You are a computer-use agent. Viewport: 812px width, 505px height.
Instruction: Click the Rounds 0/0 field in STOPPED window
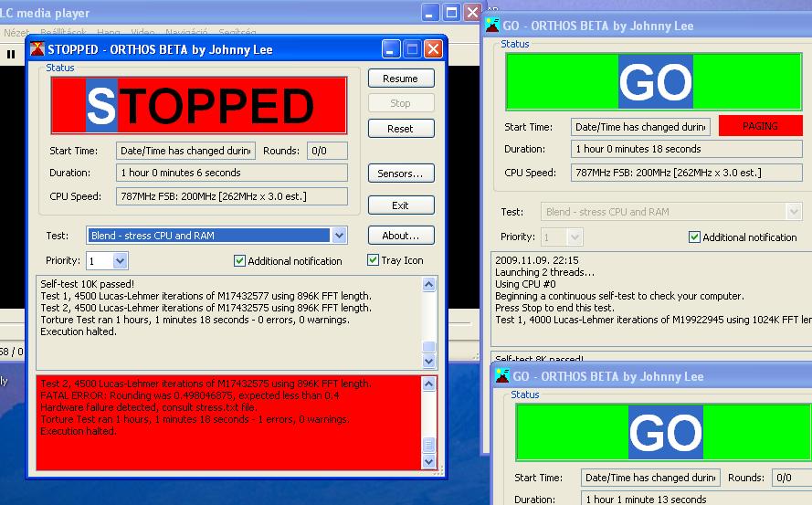coord(327,151)
